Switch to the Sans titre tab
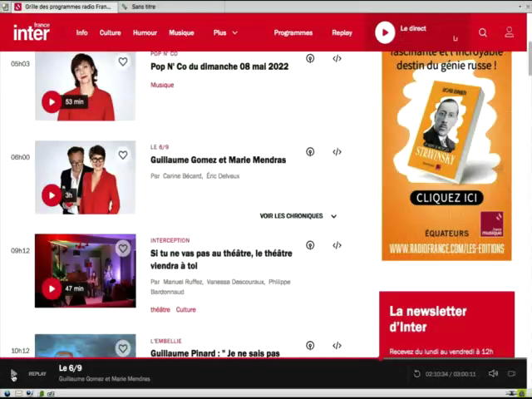 click(x=143, y=7)
